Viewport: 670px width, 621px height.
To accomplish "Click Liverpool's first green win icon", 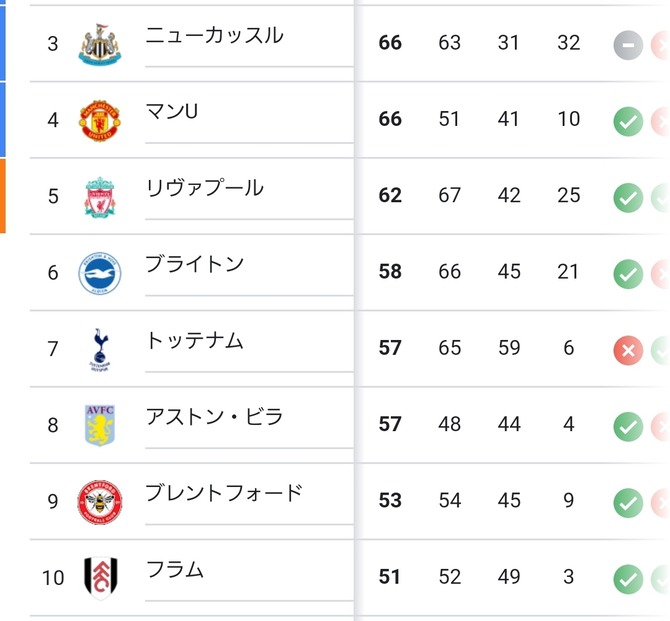I will click(x=628, y=197).
